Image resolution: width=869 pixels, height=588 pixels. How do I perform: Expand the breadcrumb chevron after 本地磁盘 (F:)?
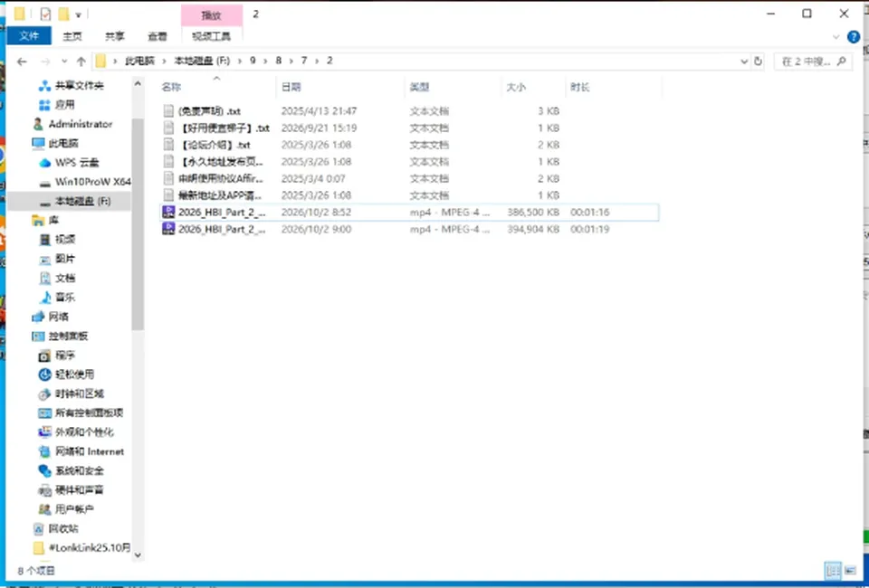coord(241,61)
